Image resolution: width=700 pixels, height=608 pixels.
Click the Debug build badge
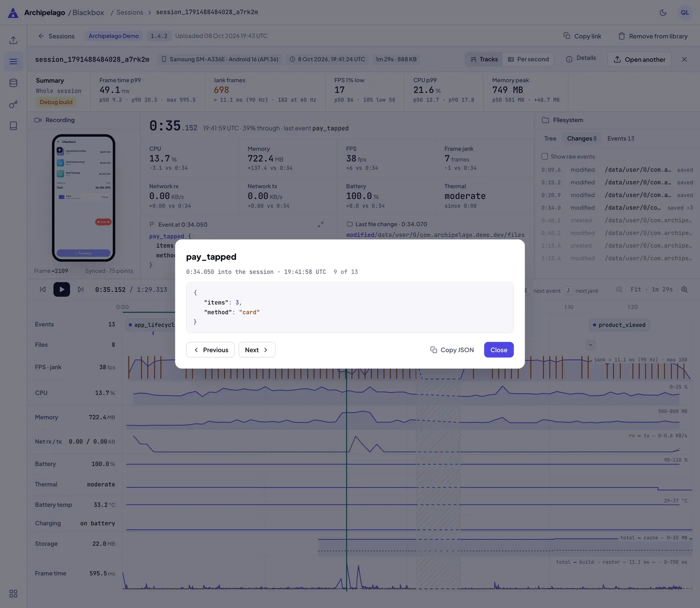click(x=56, y=102)
